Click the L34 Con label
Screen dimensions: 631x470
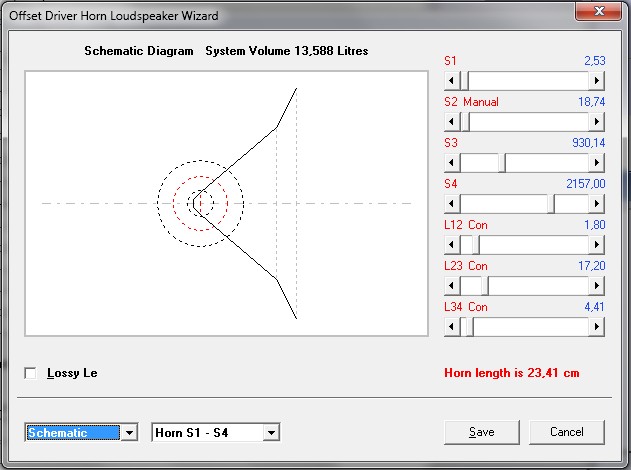point(466,307)
